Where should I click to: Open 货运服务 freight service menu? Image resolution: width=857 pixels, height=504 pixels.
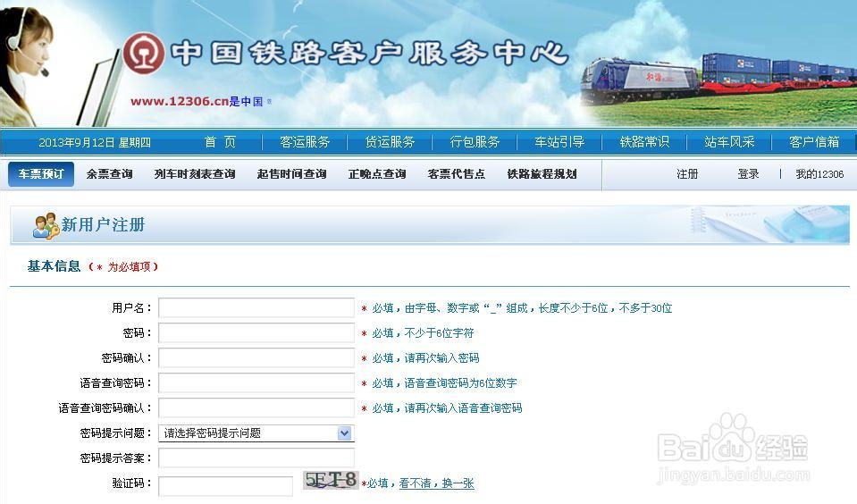point(391,142)
